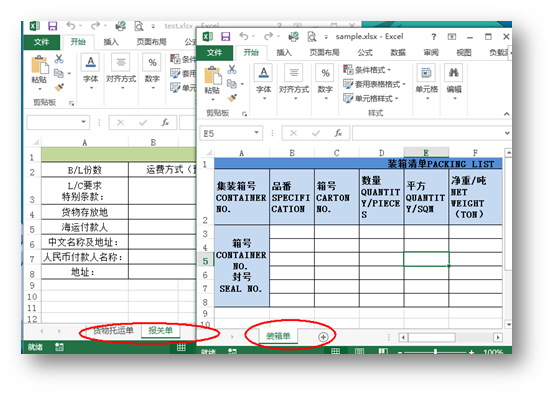554x396 pixels.
Task: Expand the E5 name box dropdown
Action: (257, 133)
